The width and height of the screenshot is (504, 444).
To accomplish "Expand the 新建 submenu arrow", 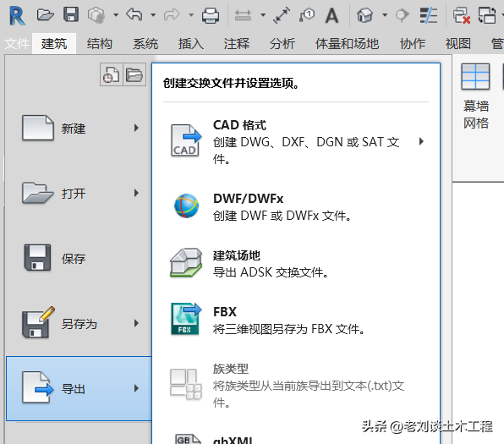I will [x=136, y=128].
